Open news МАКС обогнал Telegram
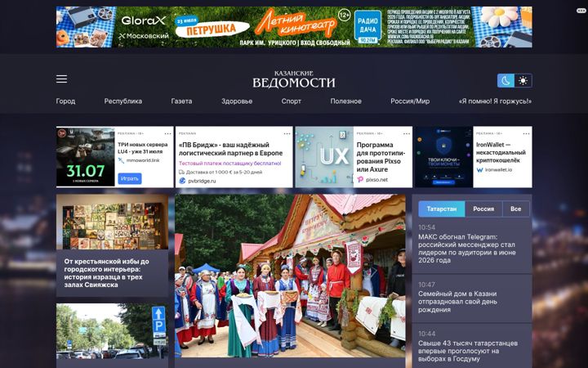The image size is (588, 368). [466, 249]
